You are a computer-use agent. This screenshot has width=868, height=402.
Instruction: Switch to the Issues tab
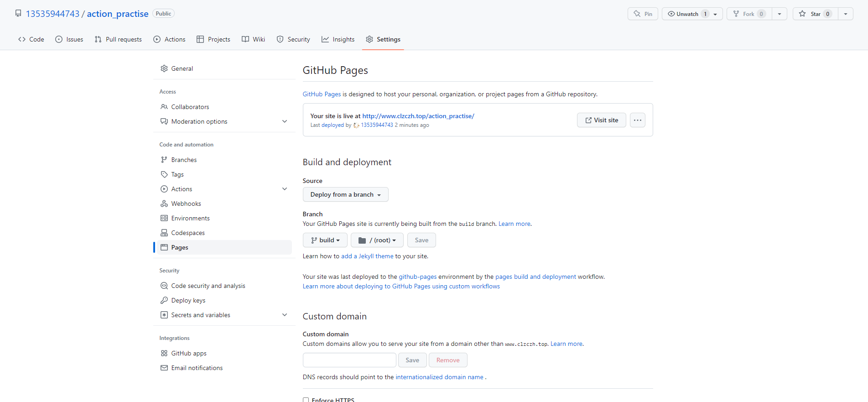(69, 39)
